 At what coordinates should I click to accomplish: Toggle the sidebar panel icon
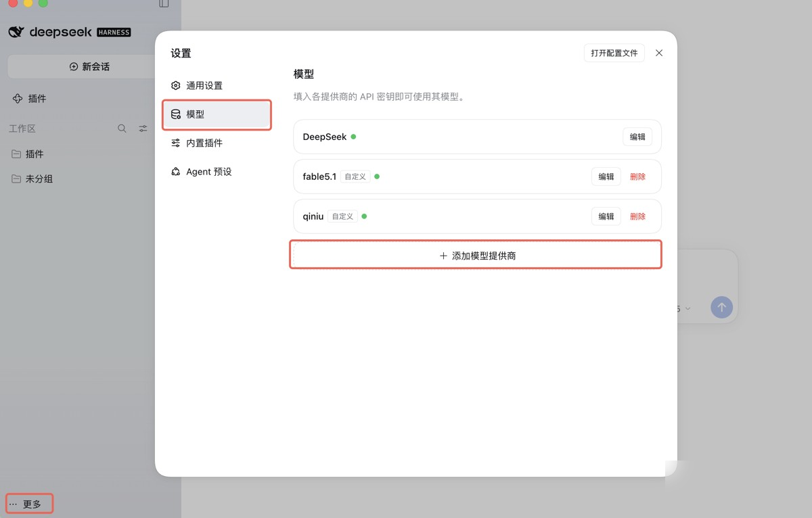click(x=164, y=3)
